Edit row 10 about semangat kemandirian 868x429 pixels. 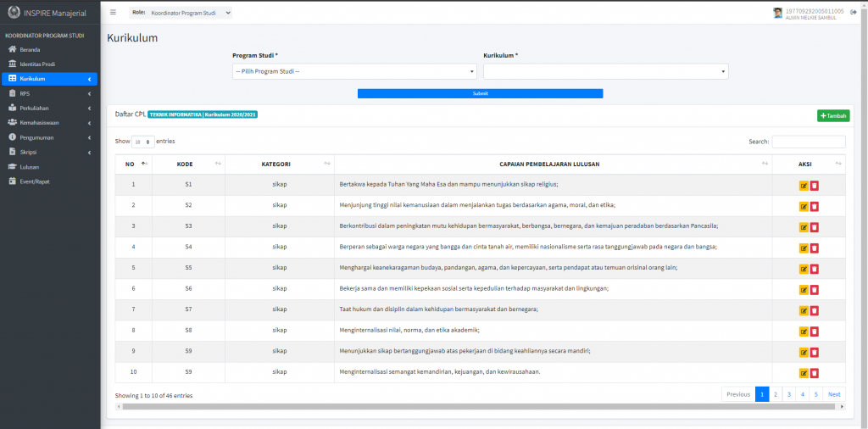(804, 373)
